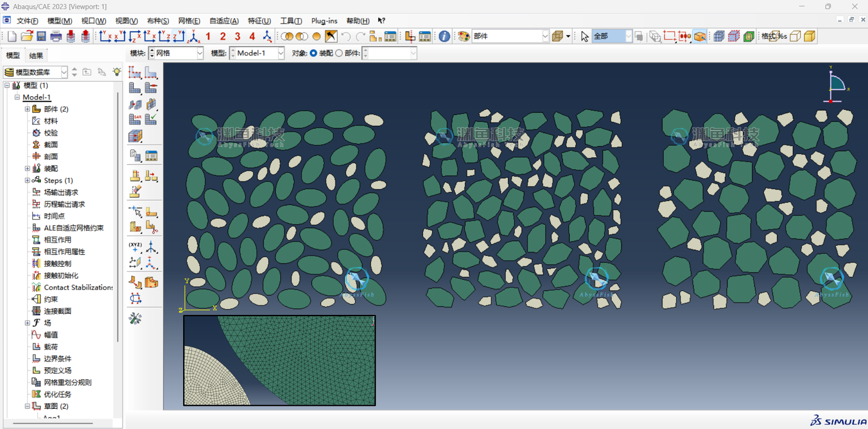Viewport: 868px width, 429px height.
Task: Switch to the 模型 tab
Action: [x=13, y=56]
